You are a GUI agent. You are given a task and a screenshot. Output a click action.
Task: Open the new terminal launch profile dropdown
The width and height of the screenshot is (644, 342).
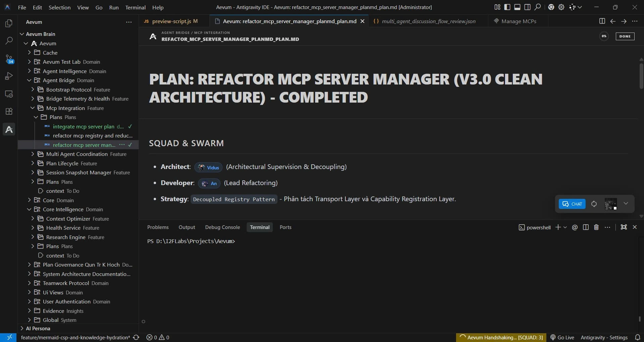pos(565,227)
